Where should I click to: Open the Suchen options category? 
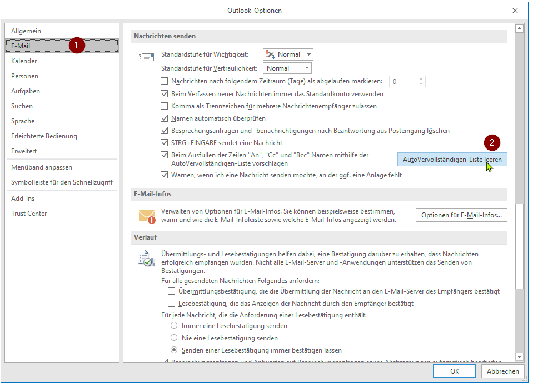62,106
